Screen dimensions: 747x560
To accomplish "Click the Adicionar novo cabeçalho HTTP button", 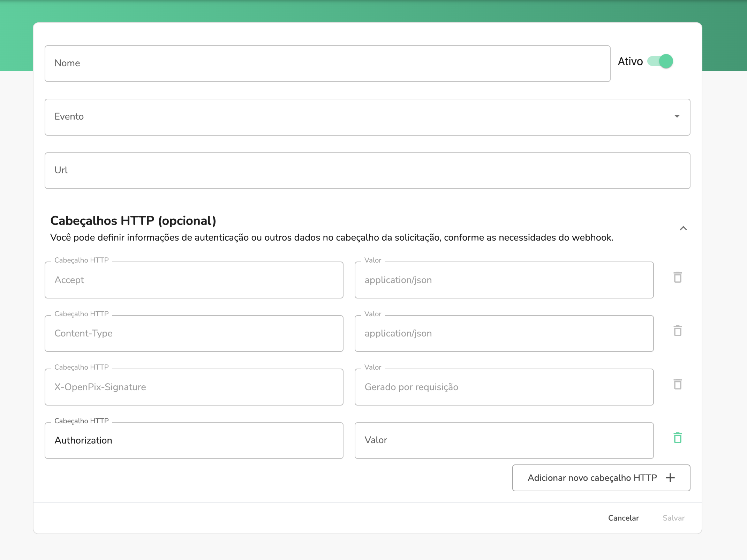I will point(601,478).
